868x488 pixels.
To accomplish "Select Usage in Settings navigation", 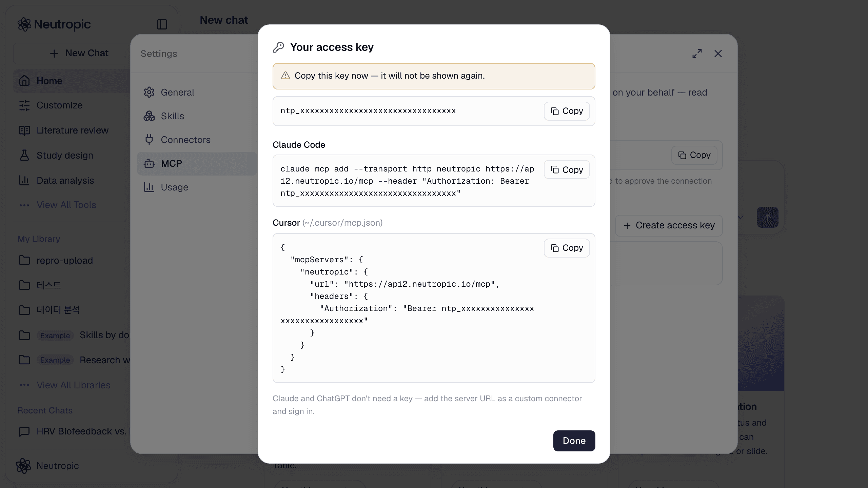I will pos(197,187).
